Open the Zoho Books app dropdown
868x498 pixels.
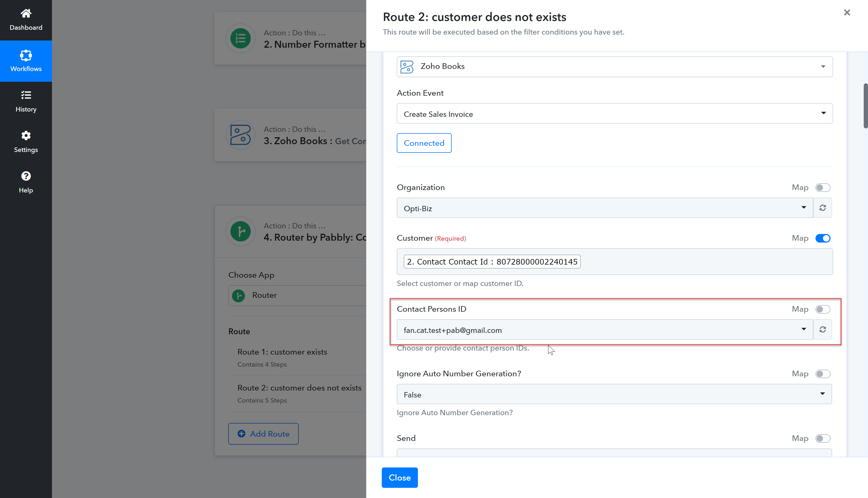[x=615, y=67]
